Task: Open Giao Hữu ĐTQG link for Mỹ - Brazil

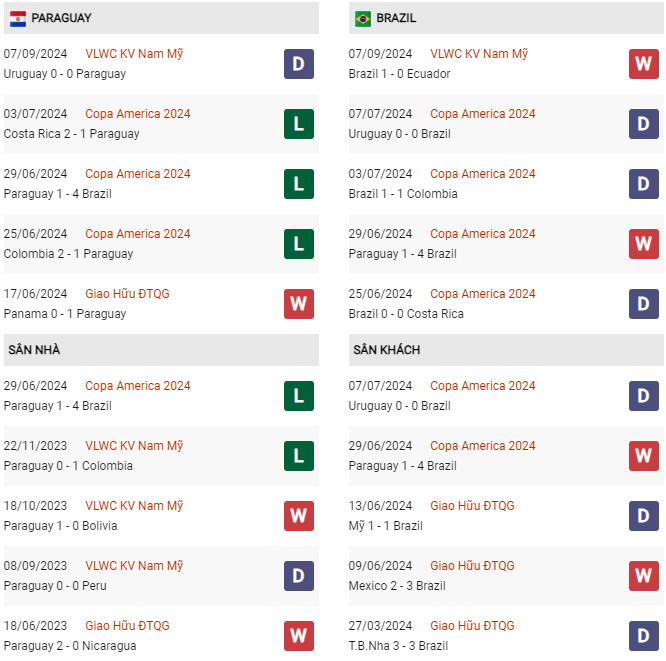Action: click(x=472, y=506)
